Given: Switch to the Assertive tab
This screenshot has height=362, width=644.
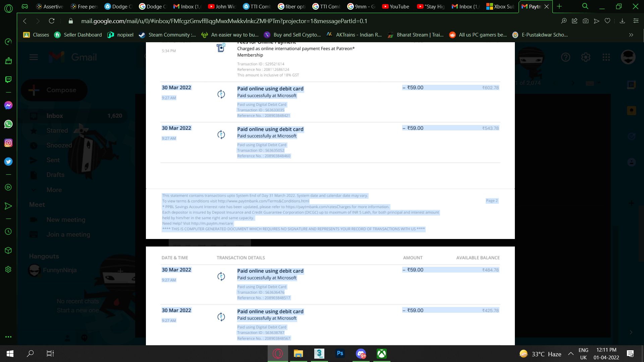Looking at the screenshot, I should coord(50,6).
